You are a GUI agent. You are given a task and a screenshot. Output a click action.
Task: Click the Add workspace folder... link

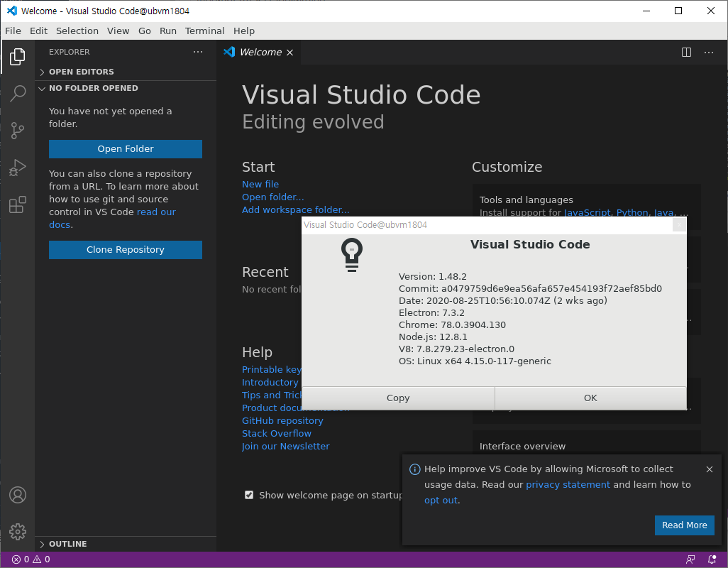(296, 210)
